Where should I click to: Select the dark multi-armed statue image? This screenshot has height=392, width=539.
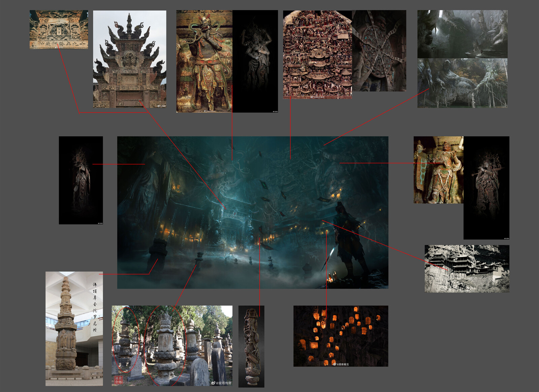coord(255,61)
